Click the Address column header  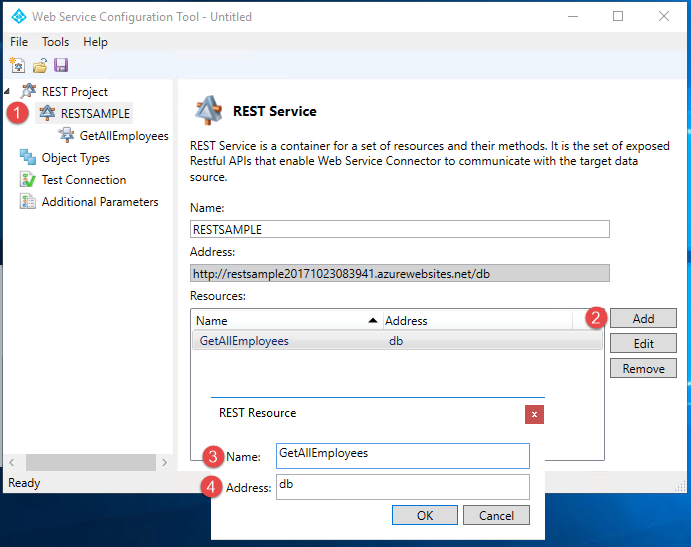point(478,320)
